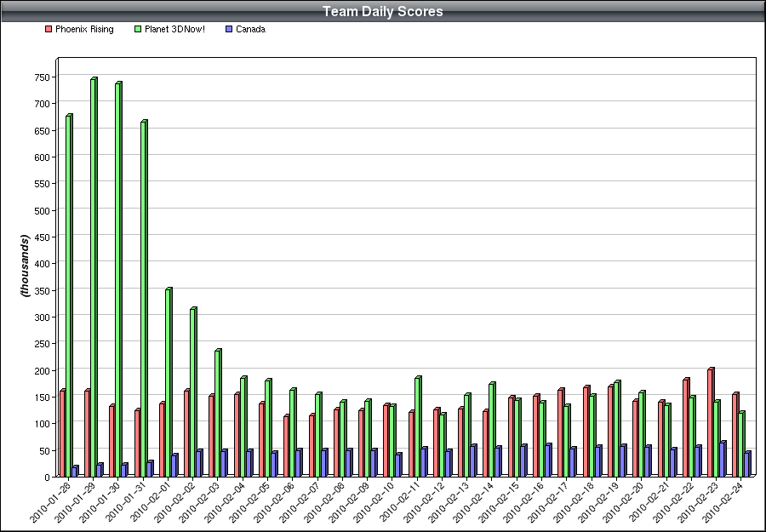Select the red Phoenix Rising bar for 2010-01-28
This screenshot has width=766, height=532.
click(62, 433)
